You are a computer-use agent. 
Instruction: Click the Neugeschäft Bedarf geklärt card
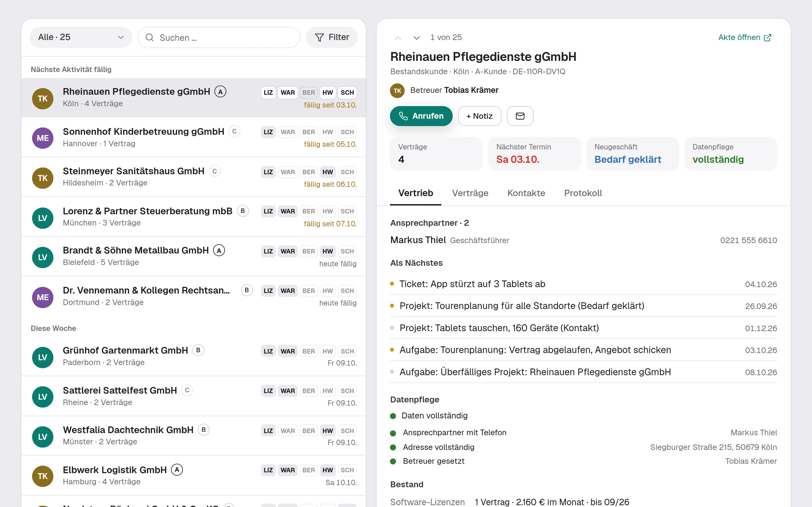click(632, 154)
